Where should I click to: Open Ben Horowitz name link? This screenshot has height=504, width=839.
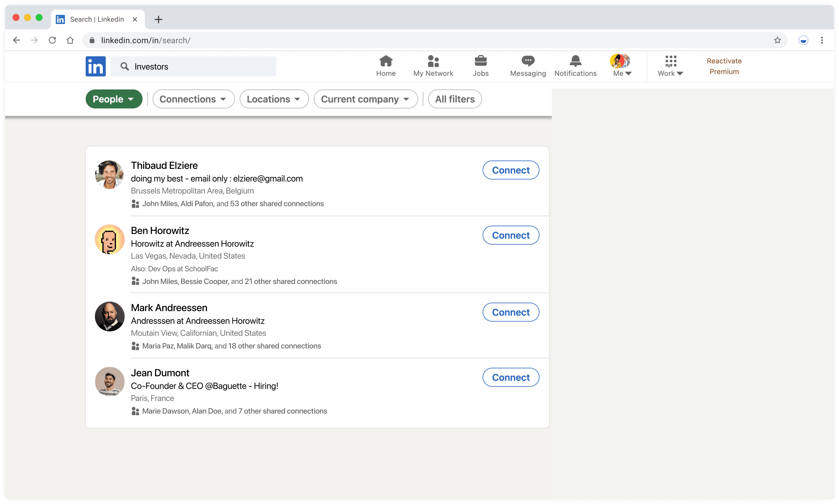pyautogui.click(x=160, y=230)
